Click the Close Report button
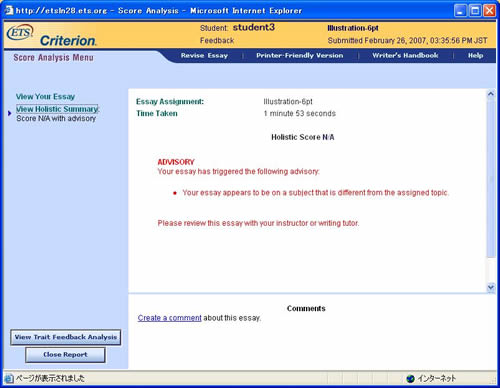 [65, 355]
